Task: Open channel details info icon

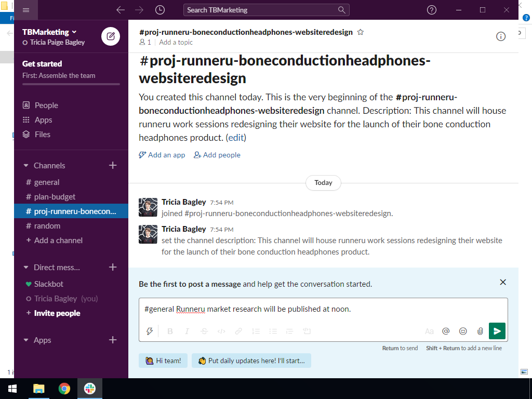Action: click(501, 36)
